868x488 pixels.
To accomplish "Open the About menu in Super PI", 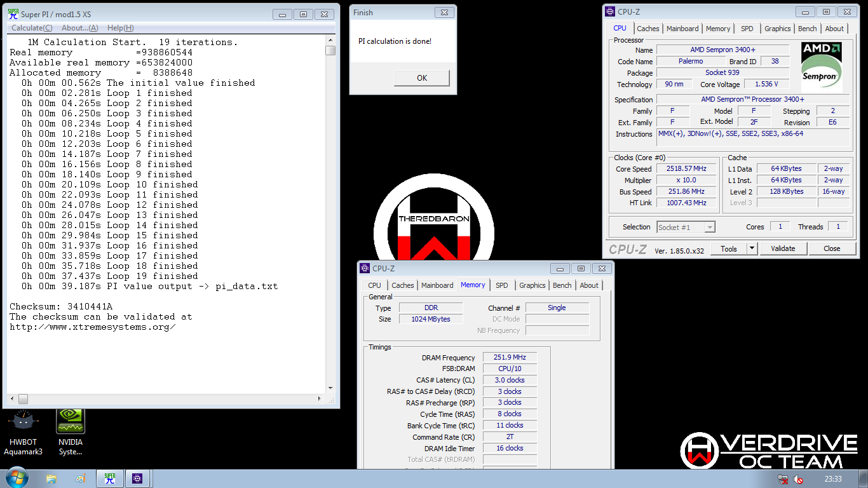I will pos(79,28).
